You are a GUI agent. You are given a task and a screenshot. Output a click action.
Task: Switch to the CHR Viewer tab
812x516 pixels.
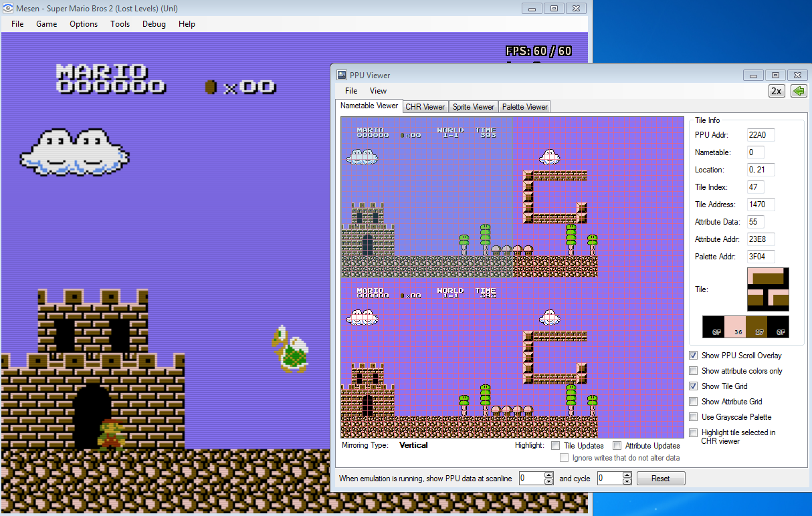425,107
